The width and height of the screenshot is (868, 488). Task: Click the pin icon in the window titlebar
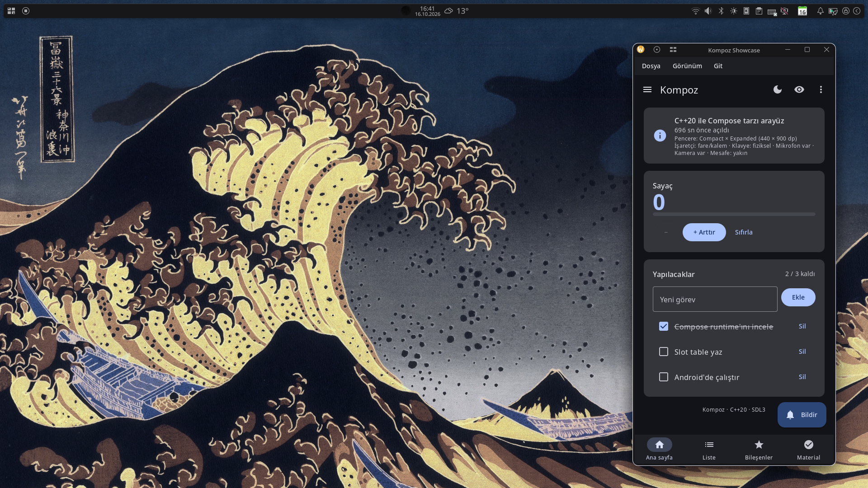pyautogui.click(x=657, y=50)
